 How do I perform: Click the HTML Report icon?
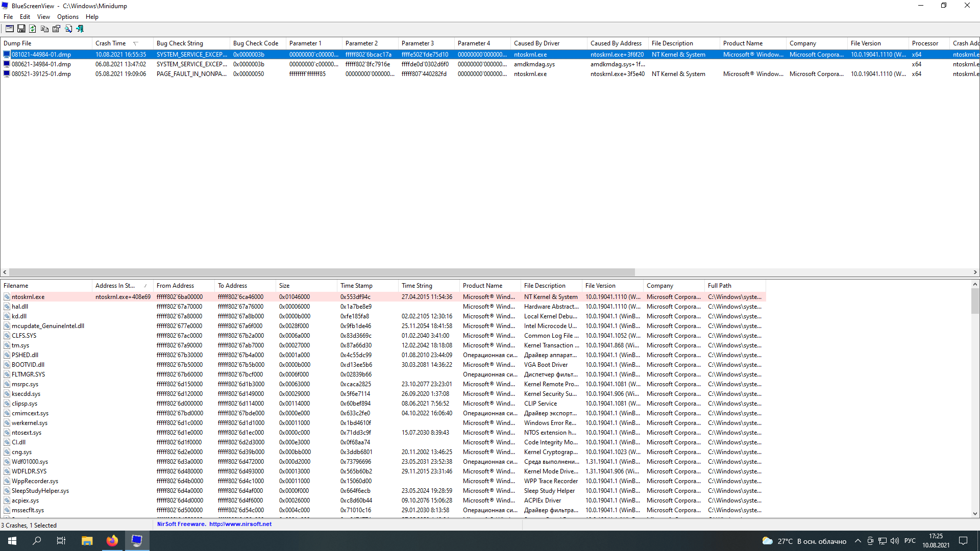click(x=57, y=28)
